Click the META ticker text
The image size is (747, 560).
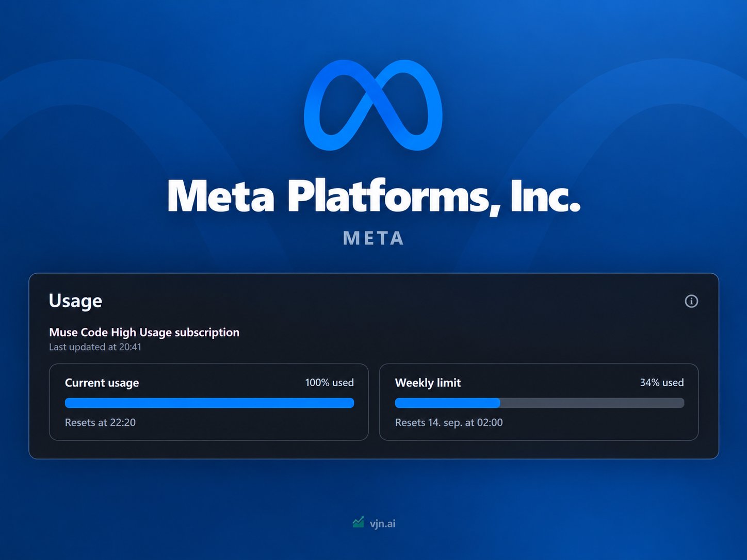373,238
